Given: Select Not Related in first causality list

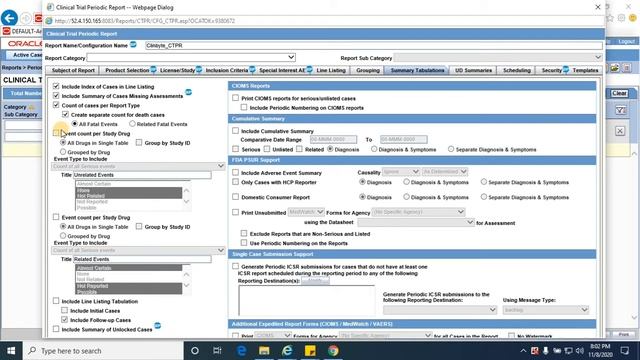Looking at the screenshot, I should pyautogui.click(x=129, y=196).
